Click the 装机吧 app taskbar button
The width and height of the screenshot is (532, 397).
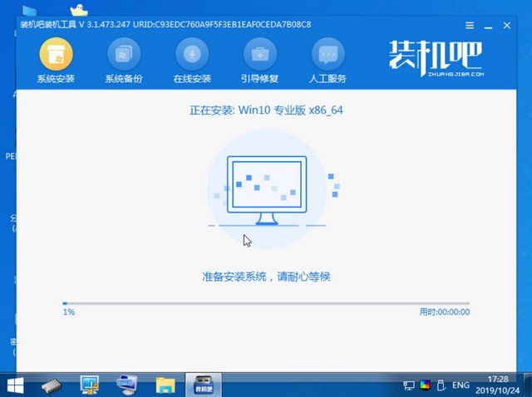tap(204, 385)
